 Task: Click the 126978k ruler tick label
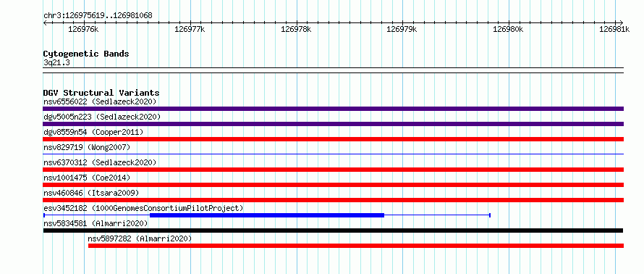tap(296, 29)
